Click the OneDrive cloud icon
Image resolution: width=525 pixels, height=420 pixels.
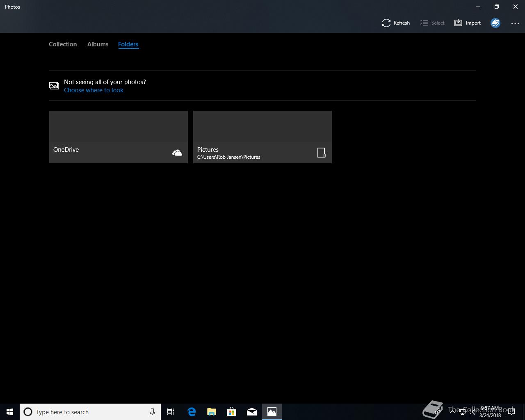(177, 153)
